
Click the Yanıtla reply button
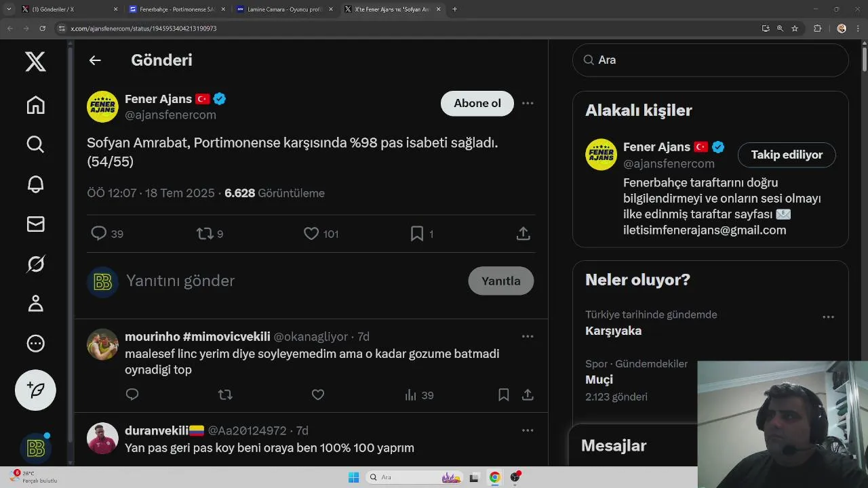coord(501,281)
